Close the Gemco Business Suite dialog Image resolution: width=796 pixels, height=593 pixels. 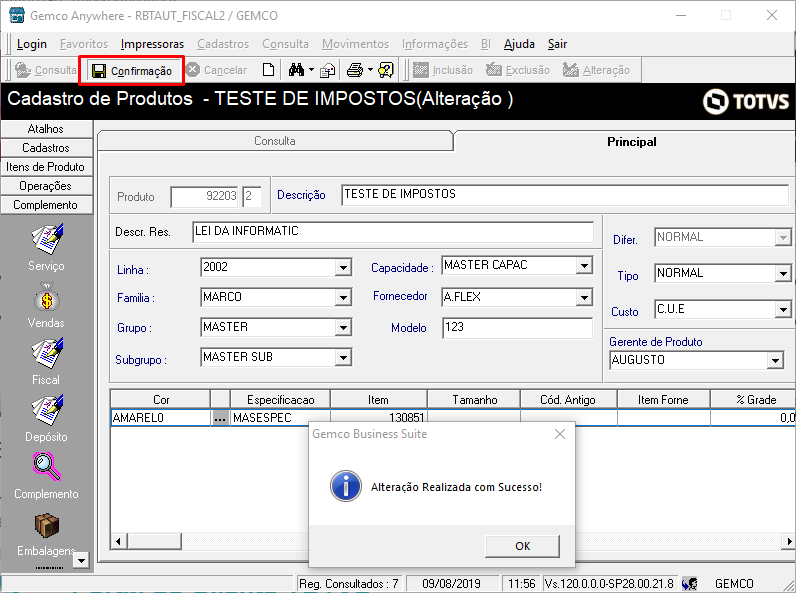pos(560,434)
